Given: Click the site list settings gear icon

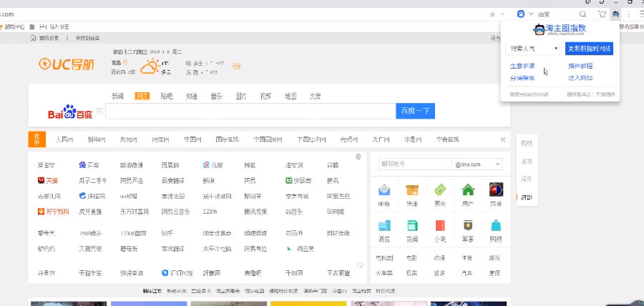Looking at the screenshot, I should [x=358, y=157].
